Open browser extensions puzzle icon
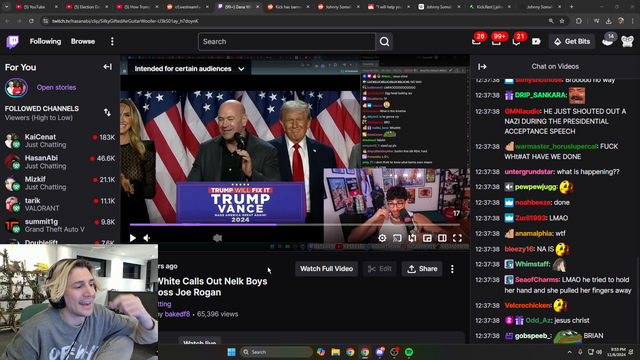 [579, 21]
